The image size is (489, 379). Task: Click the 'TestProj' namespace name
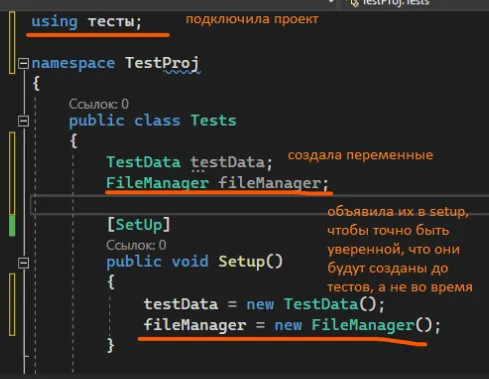pyautogui.click(x=162, y=63)
